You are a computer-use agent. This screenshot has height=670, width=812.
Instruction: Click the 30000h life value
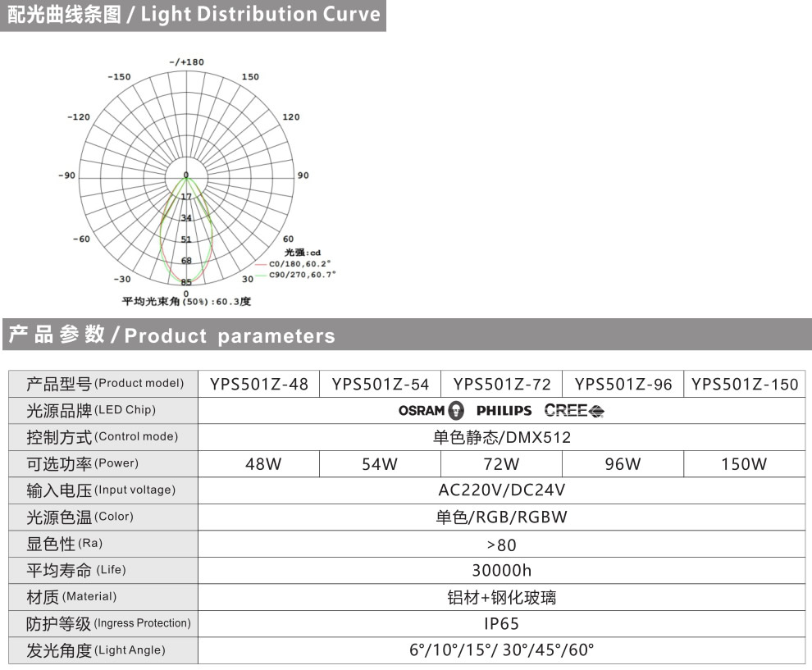coord(501,571)
